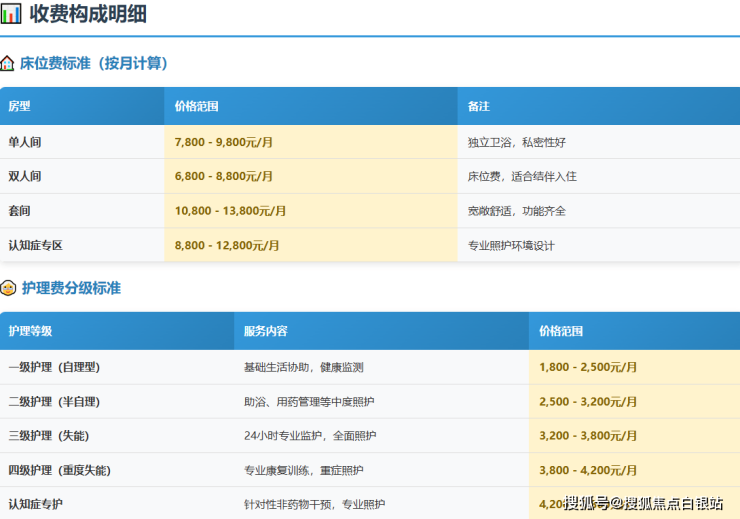Screen dimensions: 740x519
Task: Click the 护理等级 column header
Action: [x=30, y=331]
